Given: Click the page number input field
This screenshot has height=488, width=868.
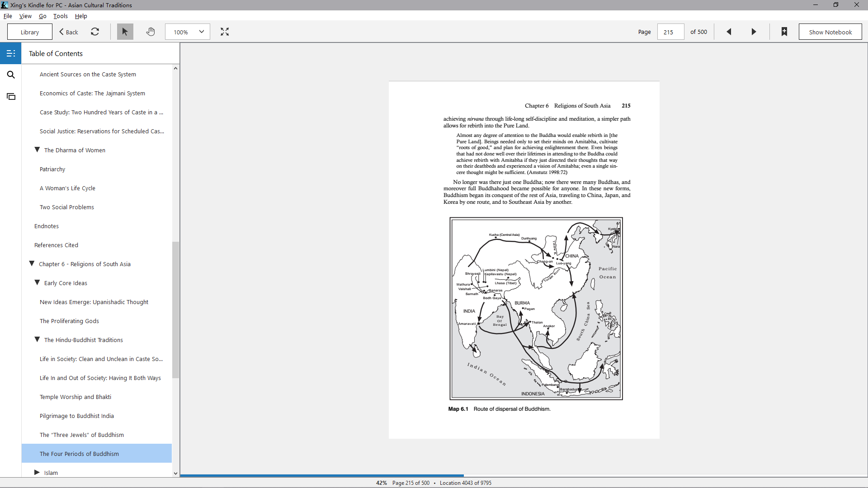Looking at the screenshot, I should (x=670, y=32).
